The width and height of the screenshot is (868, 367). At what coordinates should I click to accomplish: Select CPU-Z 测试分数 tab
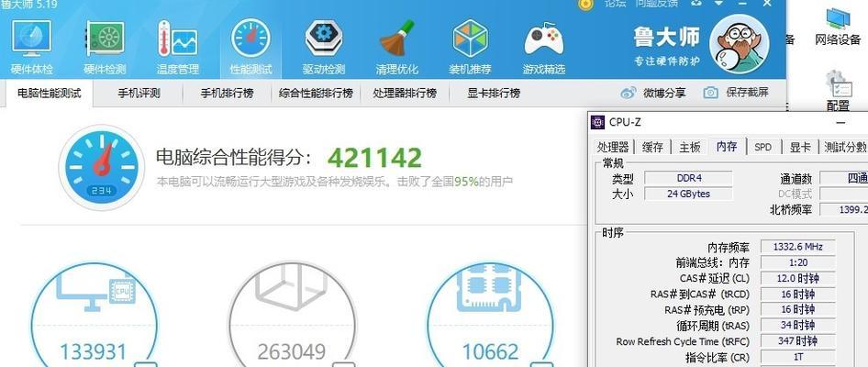coord(844,147)
